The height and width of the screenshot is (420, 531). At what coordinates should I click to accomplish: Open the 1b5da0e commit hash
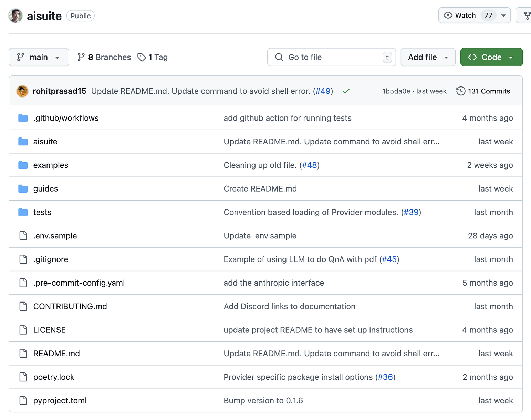coord(396,91)
